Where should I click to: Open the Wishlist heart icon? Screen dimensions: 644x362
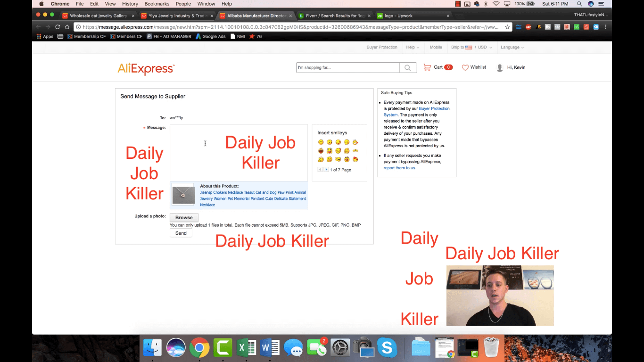click(465, 67)
